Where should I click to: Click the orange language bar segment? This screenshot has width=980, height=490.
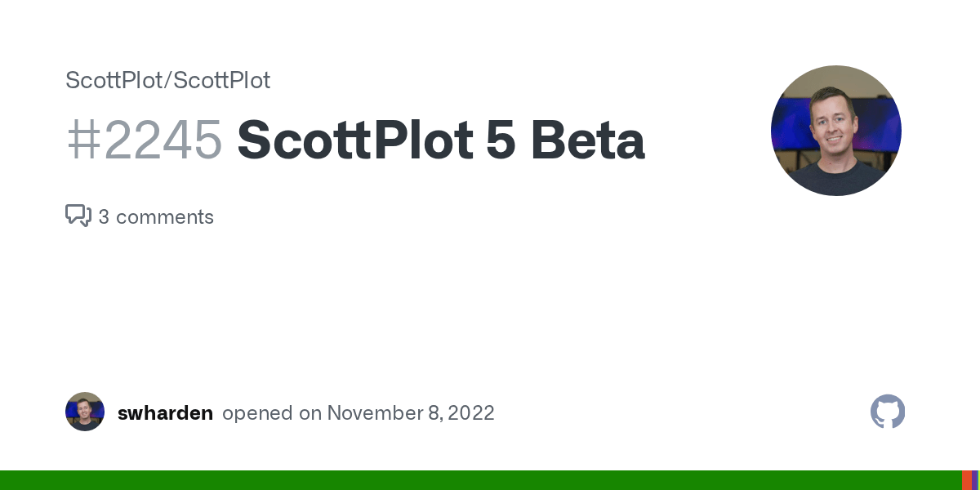(x=966, y=480)
